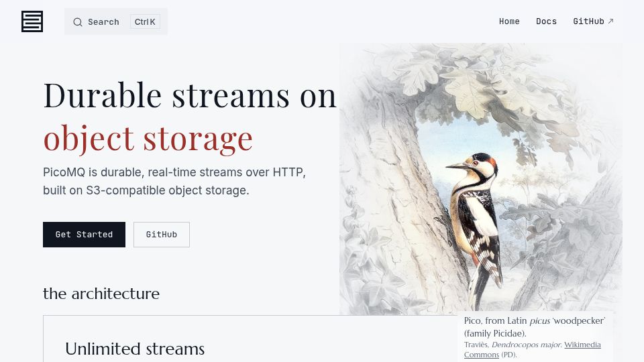Click the 'the architecture' section heading
The width and height of the screenshot is (644, 362).
click(101, 294)
